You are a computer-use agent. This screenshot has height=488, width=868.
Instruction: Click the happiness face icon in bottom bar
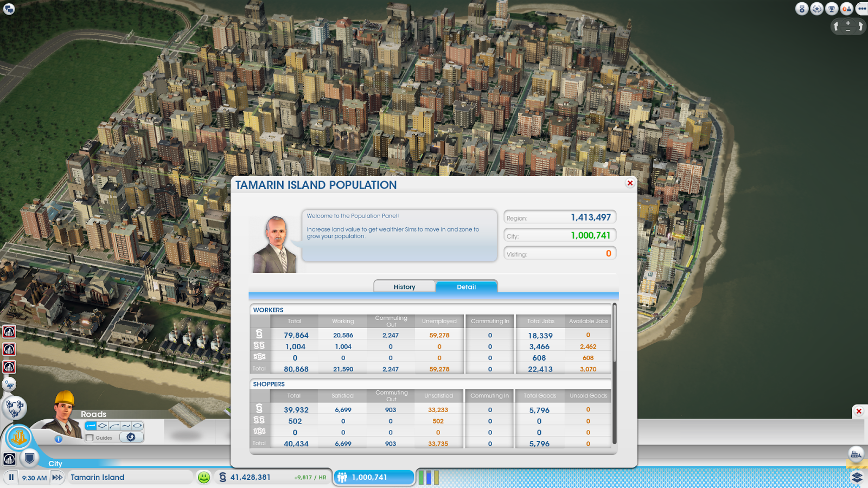click(x=203, y=477)
